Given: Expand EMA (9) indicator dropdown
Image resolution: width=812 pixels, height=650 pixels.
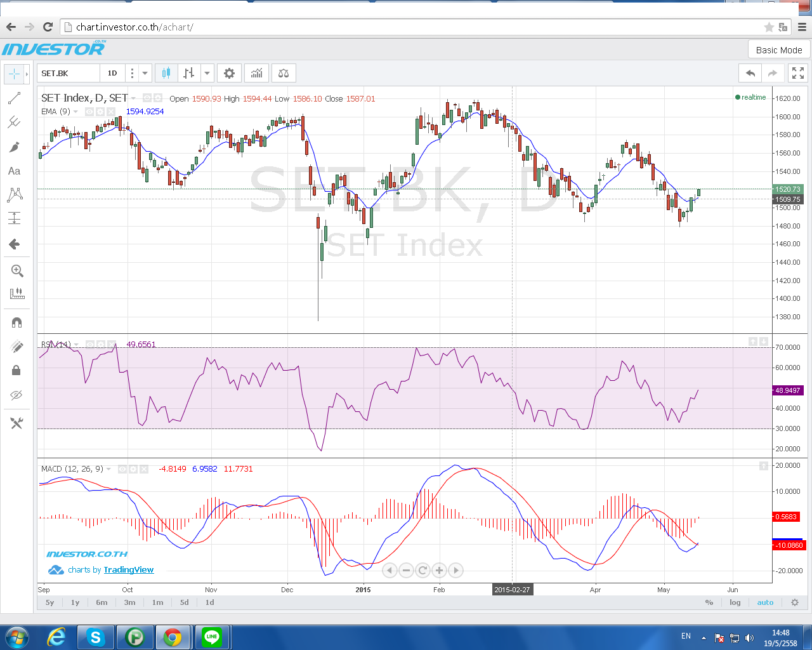Looking at the screenshot, I should [76, 112].
